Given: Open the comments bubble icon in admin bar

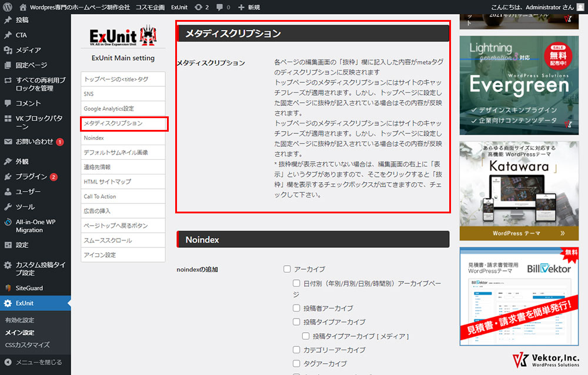Looking at the screenshot, I should click(220, 7).
